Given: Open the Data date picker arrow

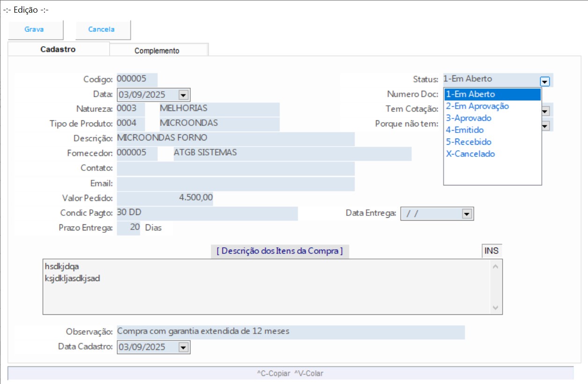Looking at the screenshot, I should (x=183, y=95).
